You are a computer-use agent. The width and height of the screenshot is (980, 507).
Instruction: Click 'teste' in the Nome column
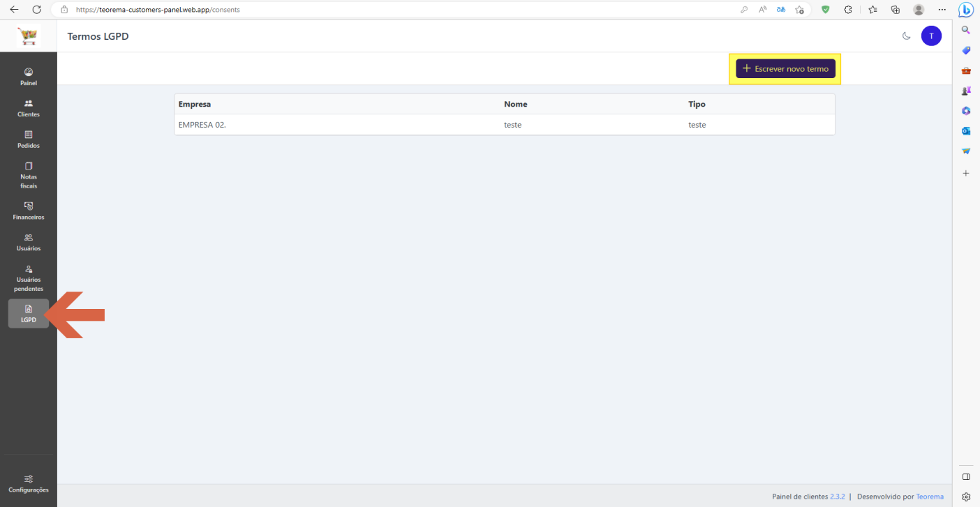pyautogui.click(x=513, y=125)
